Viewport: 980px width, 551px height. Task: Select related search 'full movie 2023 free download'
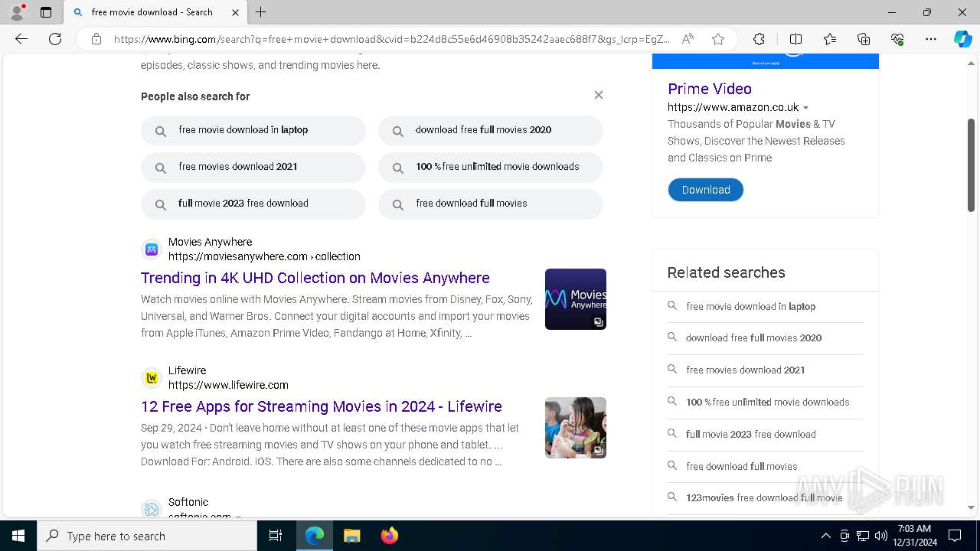[750, 434]
